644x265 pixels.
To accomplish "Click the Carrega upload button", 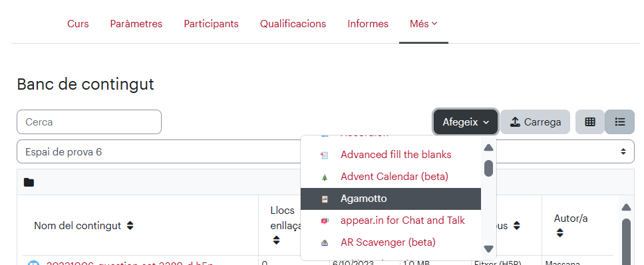I will [535, 122].
